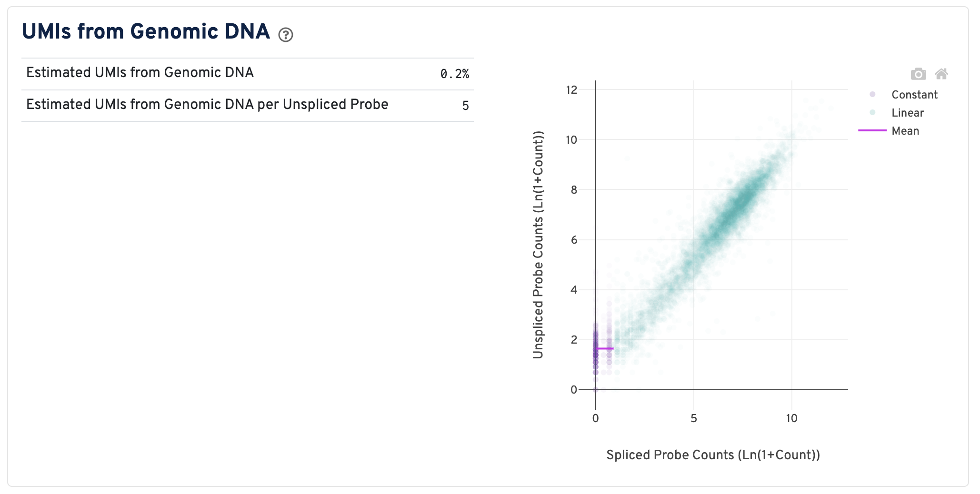Click the x-axis tick label 10
980x494 pixels.
[791, 418]
